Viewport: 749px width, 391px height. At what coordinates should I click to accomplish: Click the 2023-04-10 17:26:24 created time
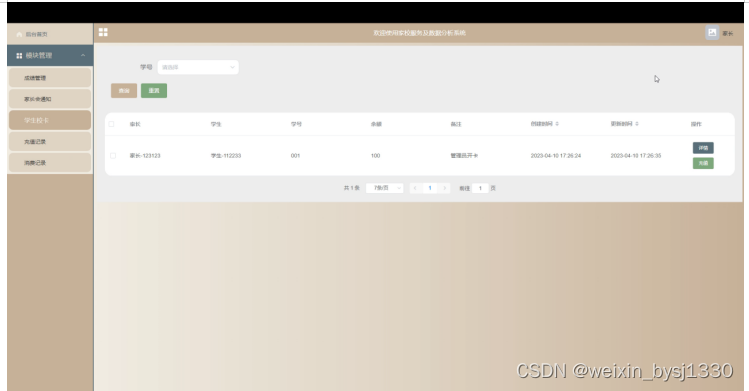point(556,156)
